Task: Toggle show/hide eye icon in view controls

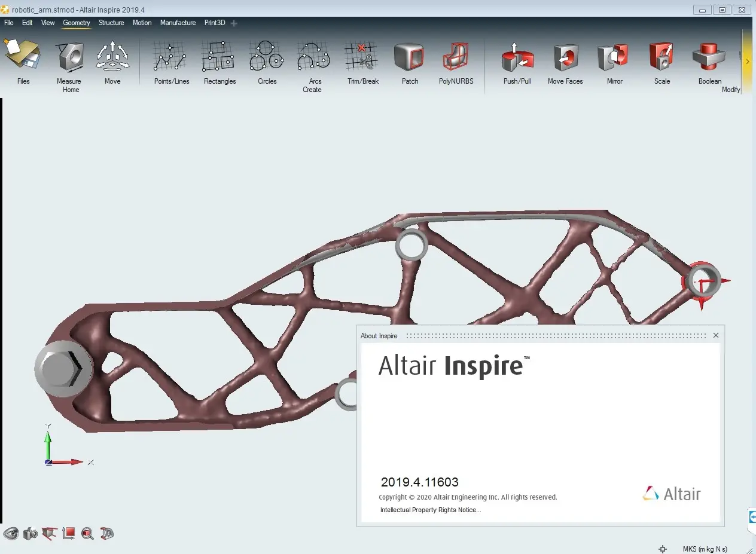Action: coord(11,534)
